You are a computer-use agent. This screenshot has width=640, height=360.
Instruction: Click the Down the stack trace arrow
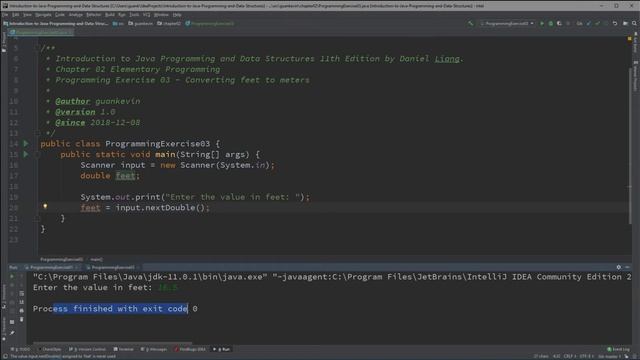click(22, 285)
